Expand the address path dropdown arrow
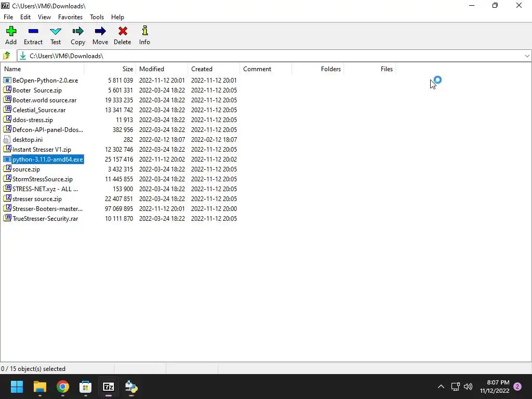Viewport: 532px width, 399px height. 527,56
